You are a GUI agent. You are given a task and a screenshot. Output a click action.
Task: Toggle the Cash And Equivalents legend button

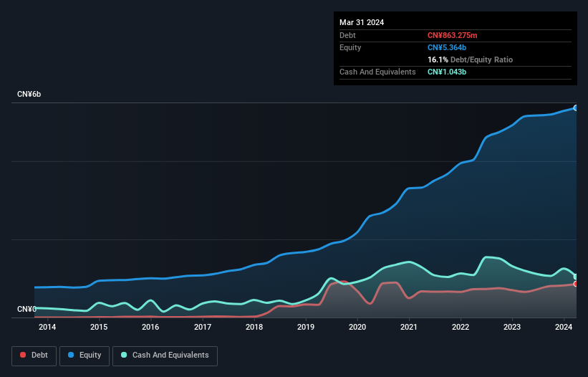tap(165, 355)
